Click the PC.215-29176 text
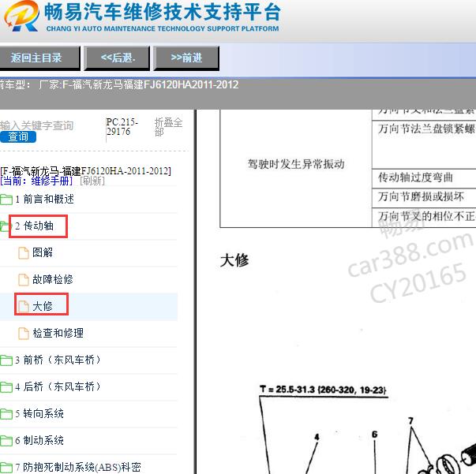This screenshot has height=474, width=476. click(122, 127)
